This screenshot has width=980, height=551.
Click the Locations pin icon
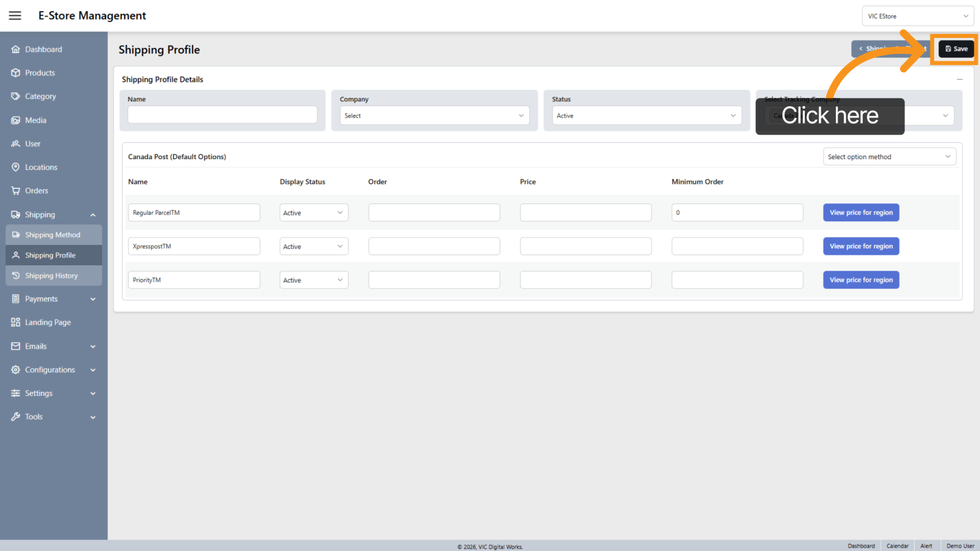tap(16, 167)
